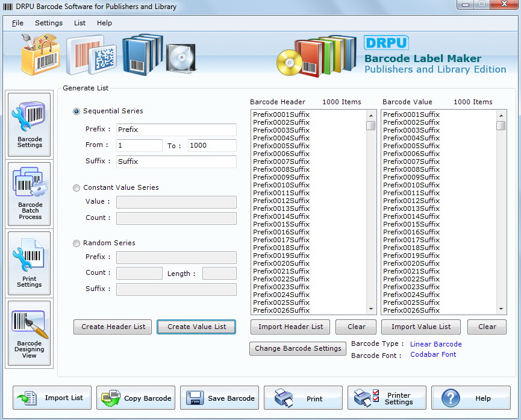Viewport: 521px width, 420px height.
Task: Open Printer Settings at the bottom
Action: click(x=387, y=398)
